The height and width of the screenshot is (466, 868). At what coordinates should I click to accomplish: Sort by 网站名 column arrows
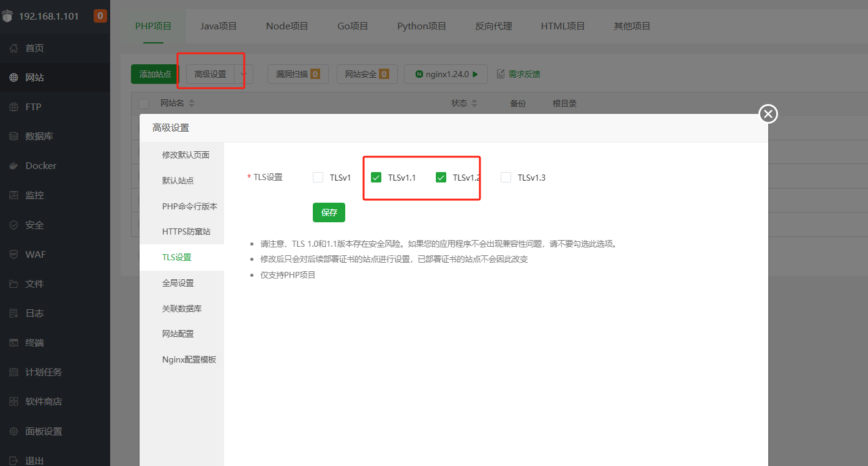click(x=191, y=103)
